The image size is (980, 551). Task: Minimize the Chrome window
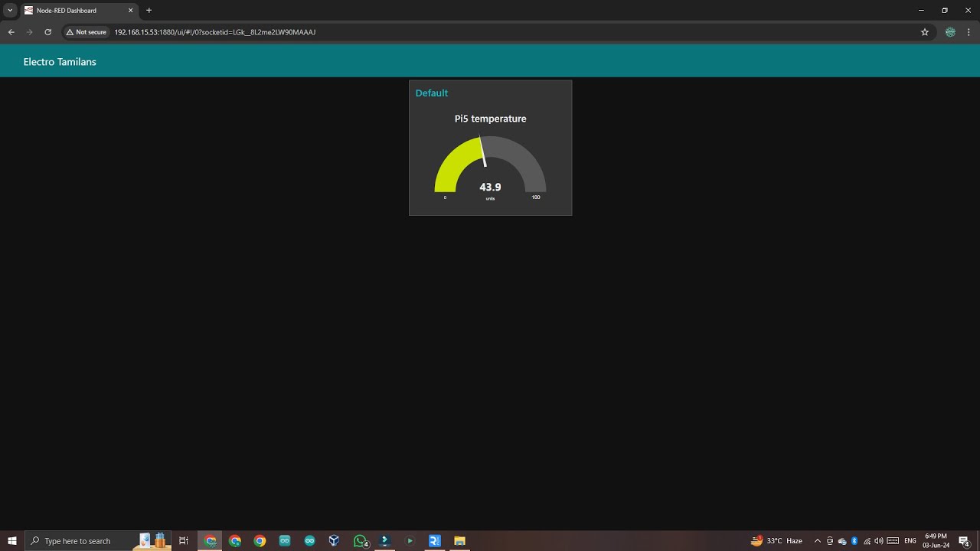click(921, 11)
